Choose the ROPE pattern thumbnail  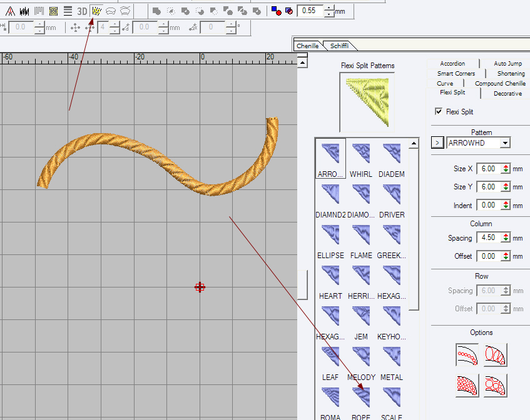pyautogui.click(x=361, y=397)
